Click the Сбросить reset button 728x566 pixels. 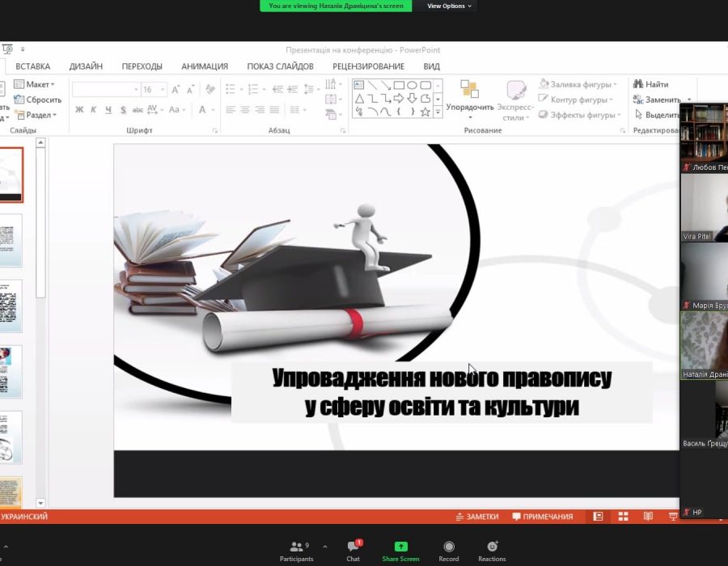(38, 99)
